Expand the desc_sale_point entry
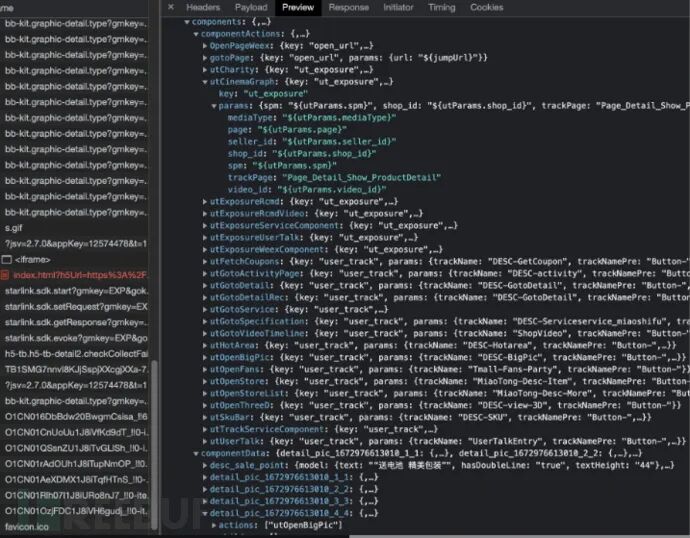 205,465
